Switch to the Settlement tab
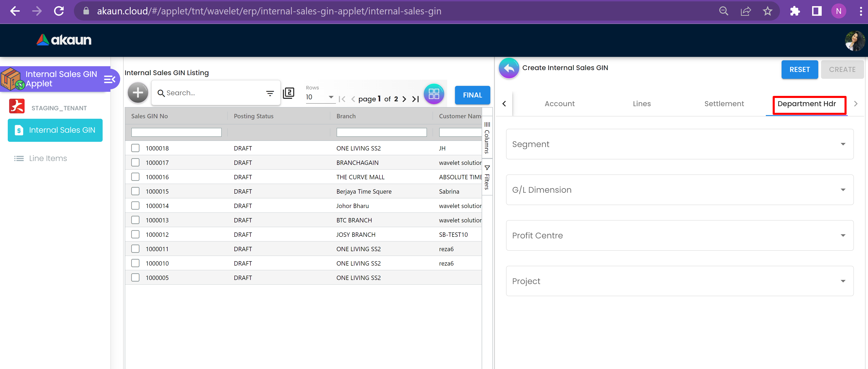868x369 pixels. pyautogui.click(x=724, y=104)
